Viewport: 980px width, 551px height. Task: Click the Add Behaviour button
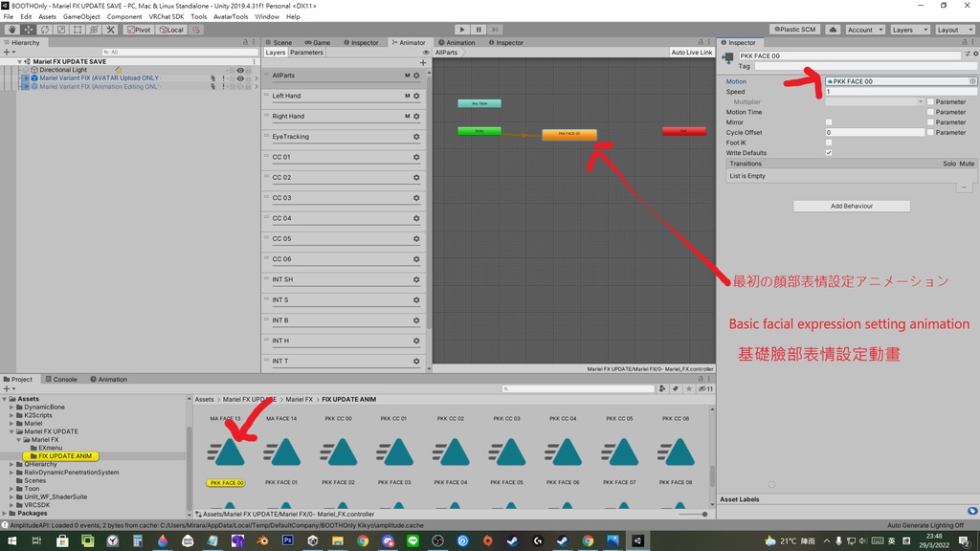click(x=851, y=207)
